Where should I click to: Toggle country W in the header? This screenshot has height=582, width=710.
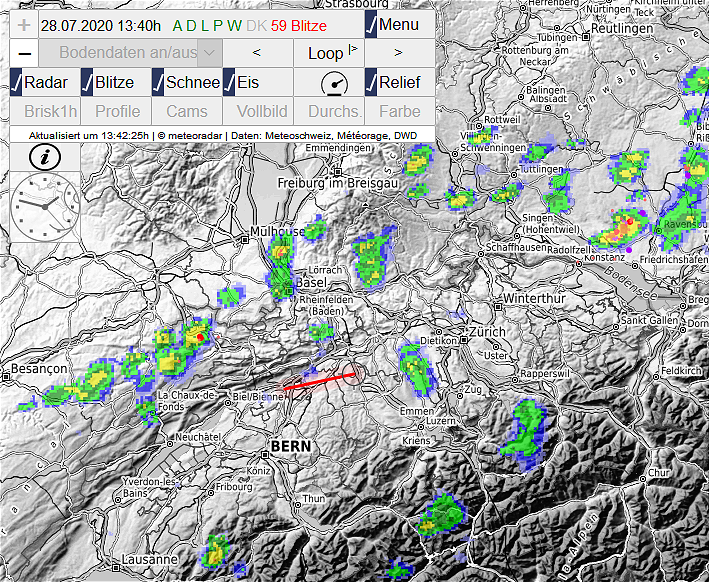tap(235, 26)
